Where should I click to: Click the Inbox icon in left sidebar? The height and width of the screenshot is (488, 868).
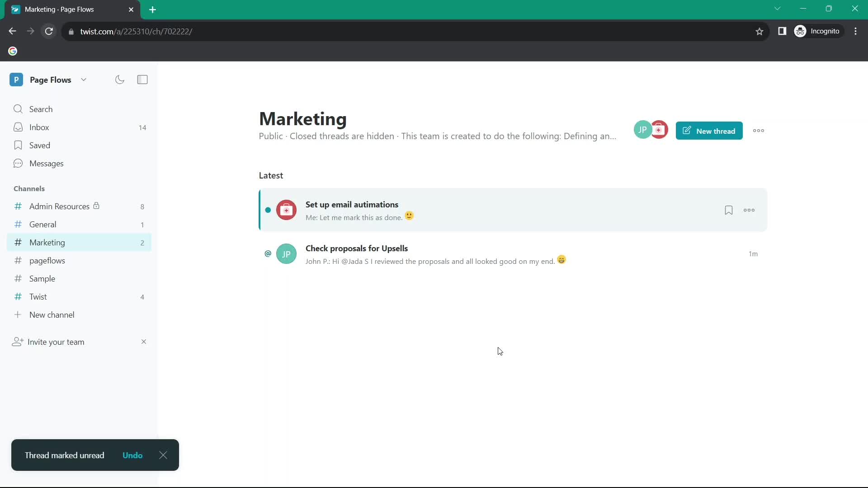tap(18, 127)
